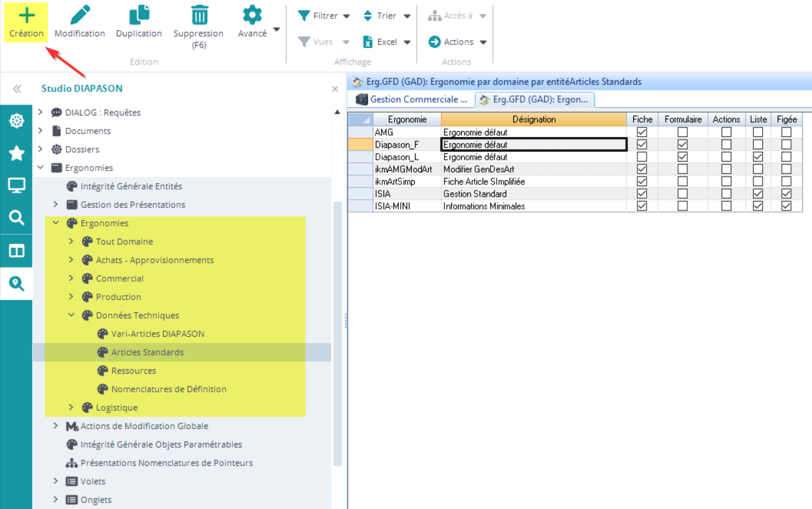Open the Actions button menu
The image size is (812, 509).
click(458, 42)
